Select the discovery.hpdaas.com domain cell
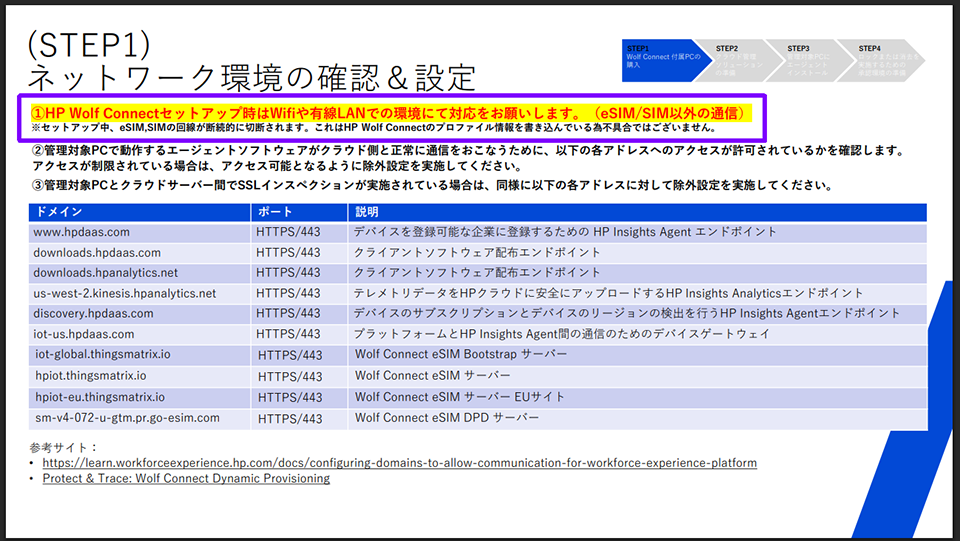This screenshot has height=541, width=960. tap(140, 313)
